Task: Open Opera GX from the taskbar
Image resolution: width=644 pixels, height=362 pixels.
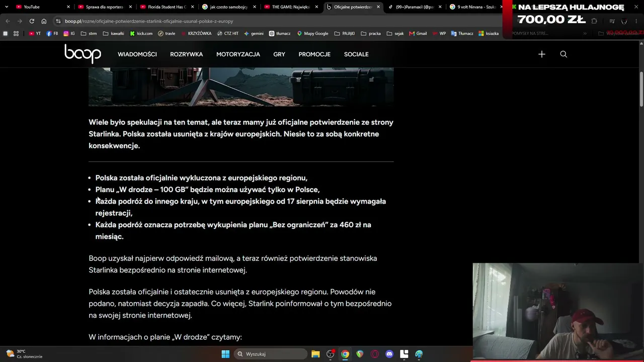Action: (374, 354)
